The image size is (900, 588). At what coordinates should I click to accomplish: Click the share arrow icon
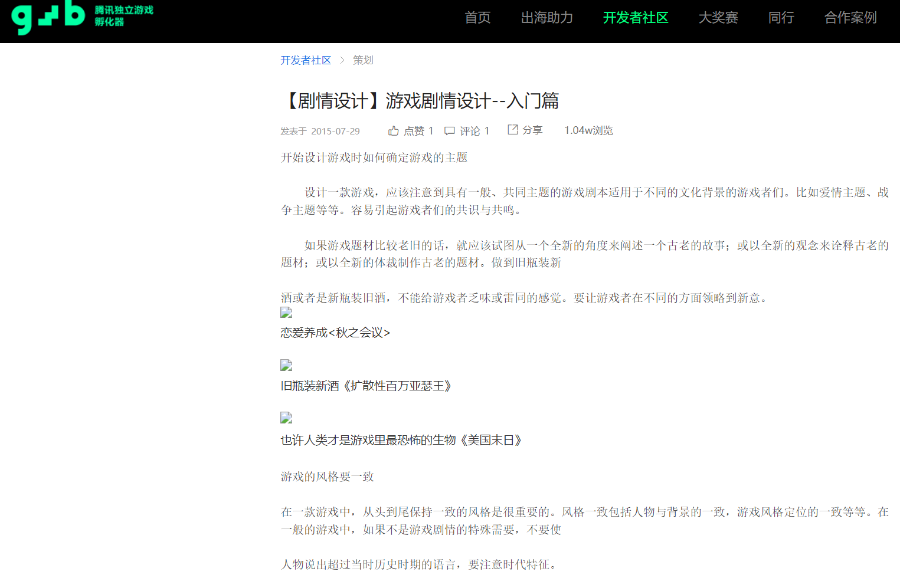pos(513,129)
